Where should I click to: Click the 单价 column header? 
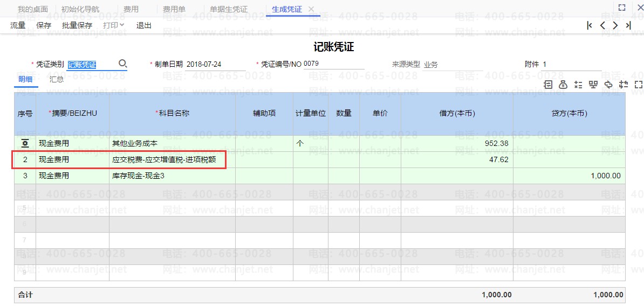(380, 114)
